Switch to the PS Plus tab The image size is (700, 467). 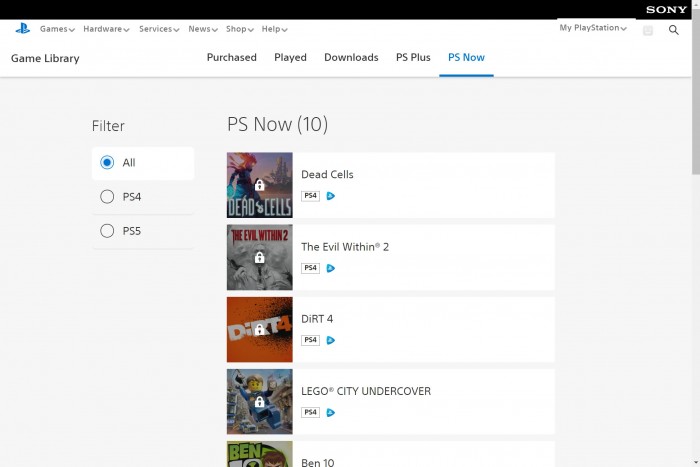(413, 58)
